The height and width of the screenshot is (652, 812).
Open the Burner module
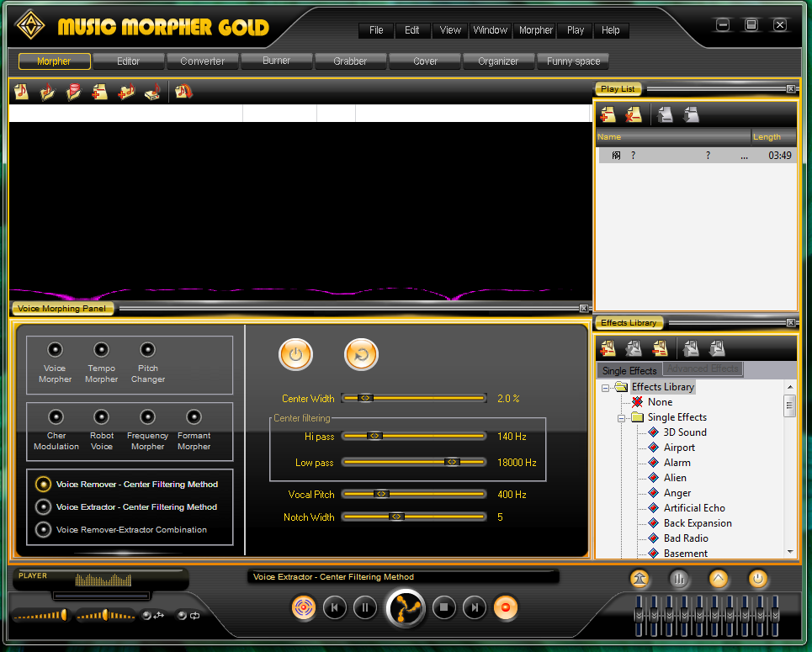coord(277,61)
